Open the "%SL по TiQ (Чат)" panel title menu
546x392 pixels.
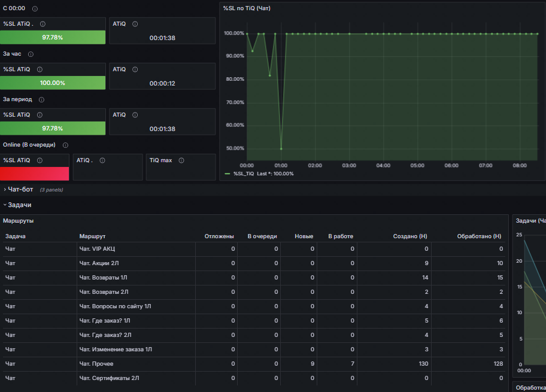click(x=247, y=8)
